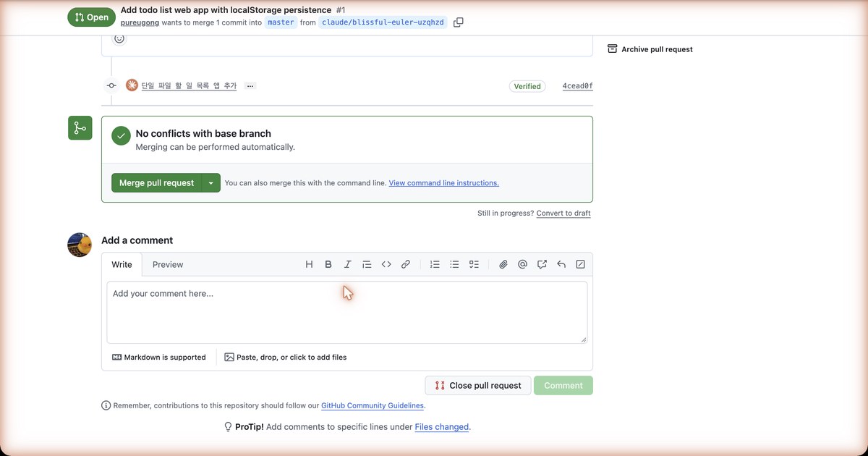868x456 pixels.
Task: Click Paste, drop, or click to add files
Action: pos(286,358)
